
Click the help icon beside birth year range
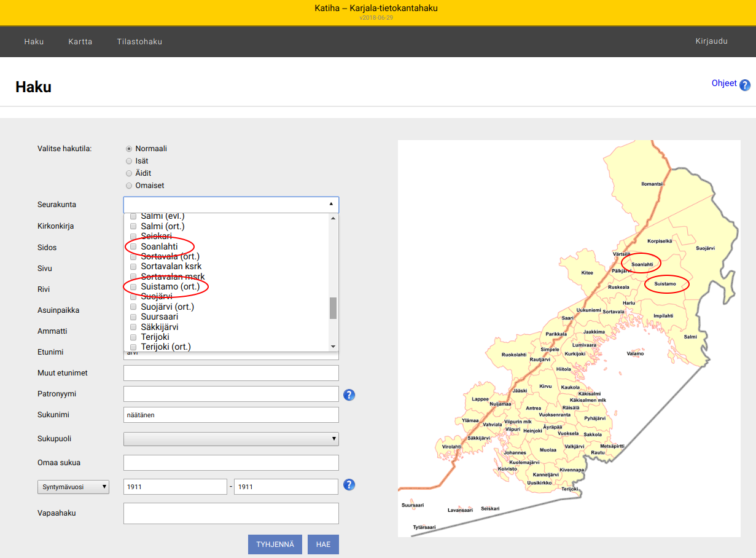coord(349,485)
